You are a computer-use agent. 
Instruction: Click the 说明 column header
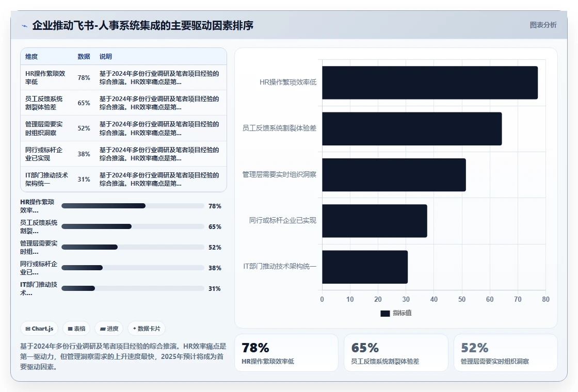tap(105, 56)
